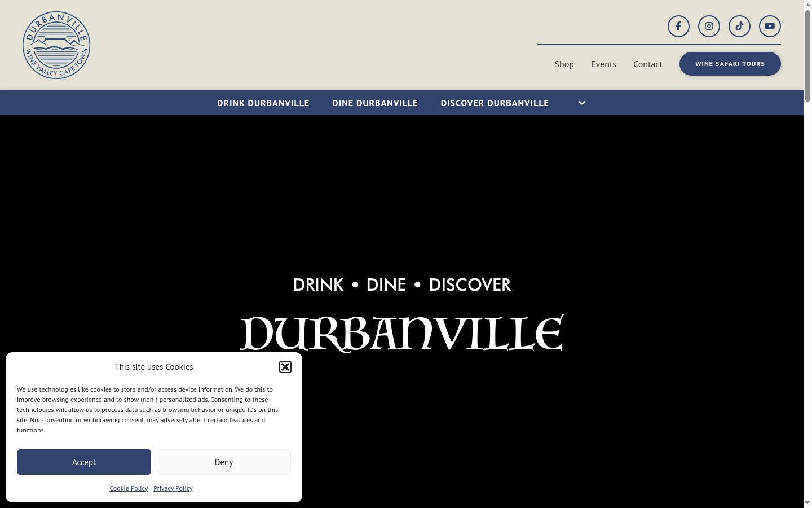This screenshot has width=812, height=508.
Task: Click the page vertical scrollbar thumb
Action: (807, 55)
